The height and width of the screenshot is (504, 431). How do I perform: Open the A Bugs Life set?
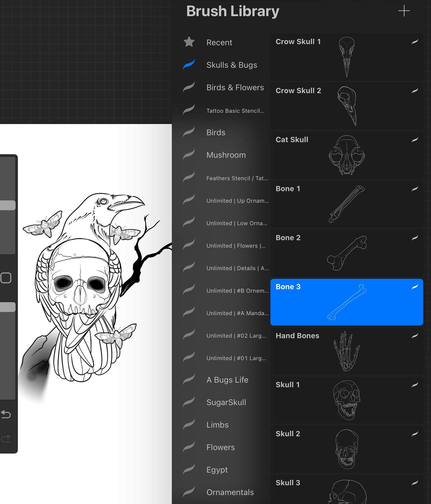227,380
